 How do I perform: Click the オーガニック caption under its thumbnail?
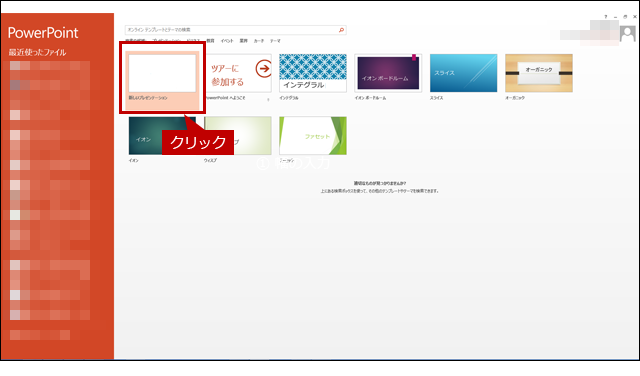pyautogui.click(x=515, y=98)
